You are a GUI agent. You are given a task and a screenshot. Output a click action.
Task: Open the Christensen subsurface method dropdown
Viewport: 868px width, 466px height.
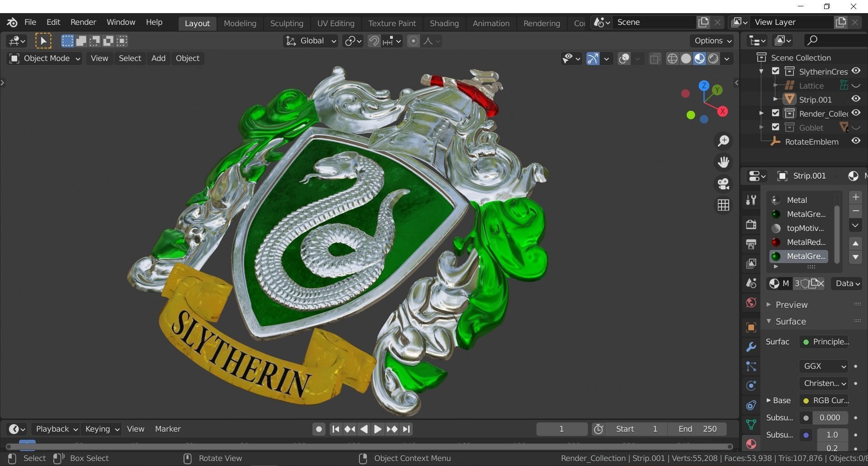click(823, 383)
